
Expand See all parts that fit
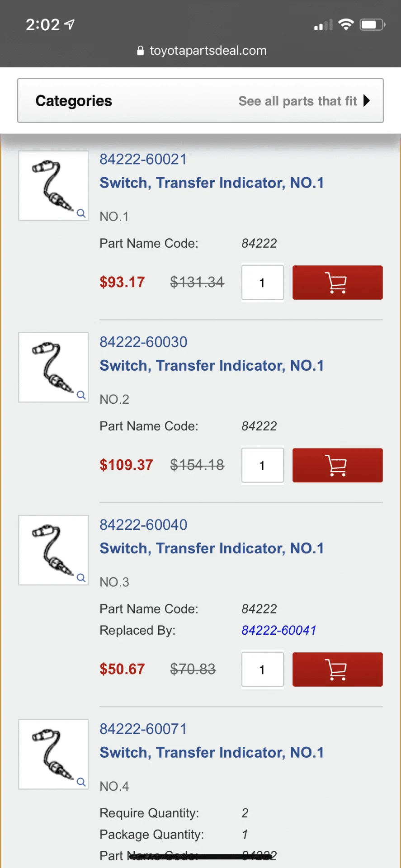coord(304,101)
